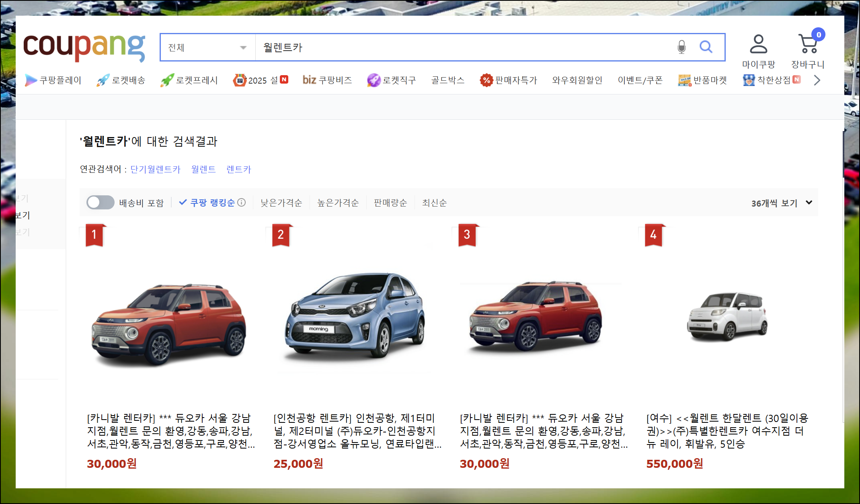
Task: Open the 전체 category dropdown
Action: coord(207,47)
